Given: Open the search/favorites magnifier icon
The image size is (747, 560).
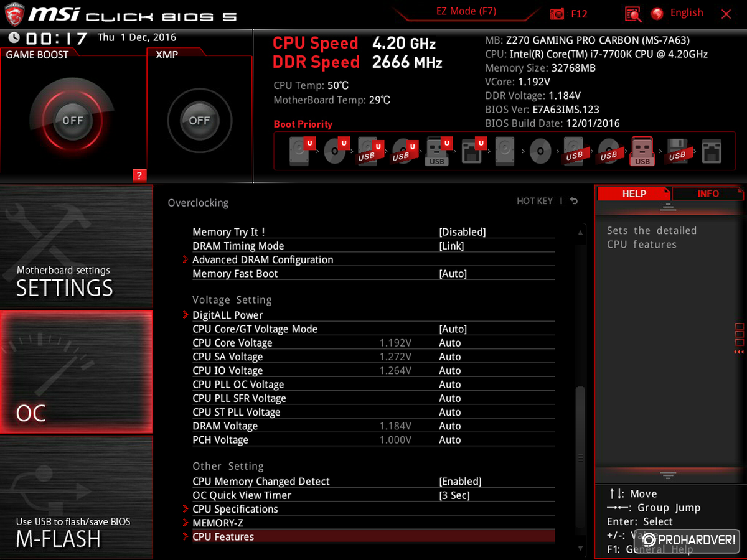Looking at the screenshot, I should click(x=633, y=14).
